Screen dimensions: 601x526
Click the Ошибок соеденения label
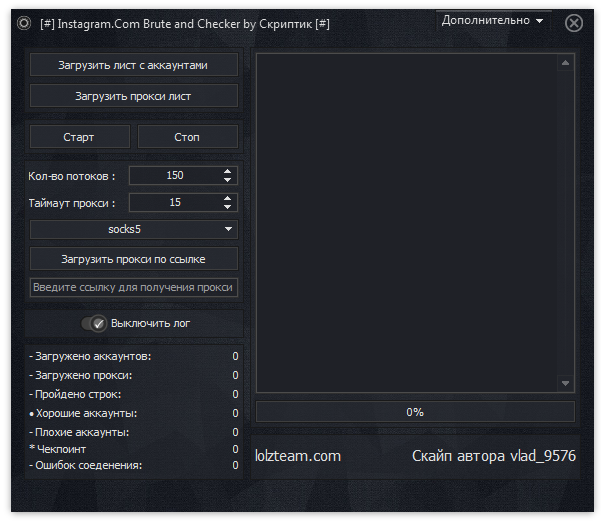[85, 465]
